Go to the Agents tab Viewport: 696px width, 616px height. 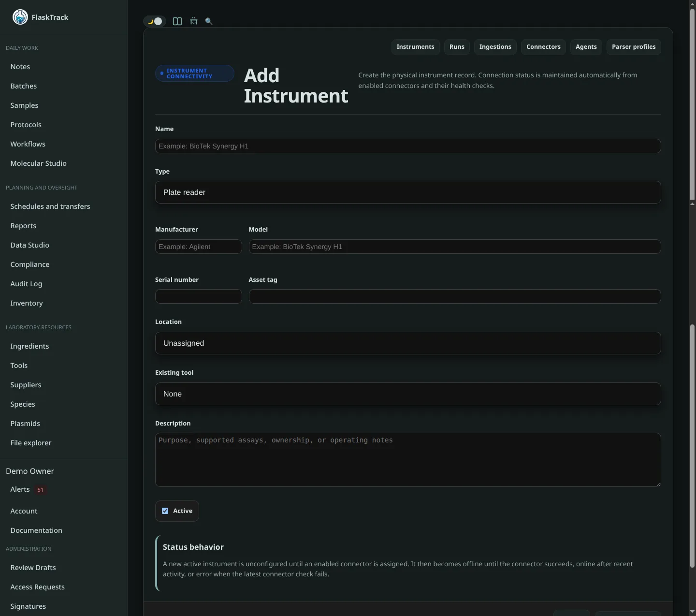586,47
